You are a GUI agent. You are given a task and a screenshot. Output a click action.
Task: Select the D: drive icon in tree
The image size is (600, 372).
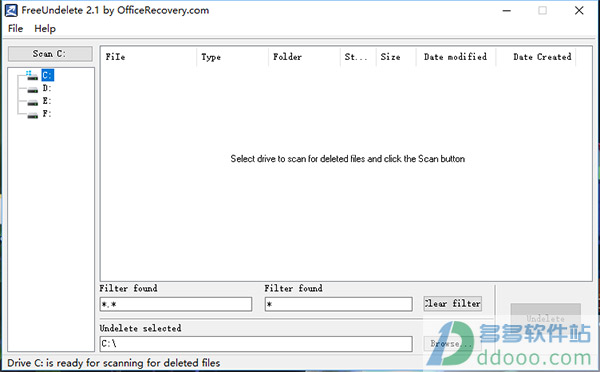(33, 90)
